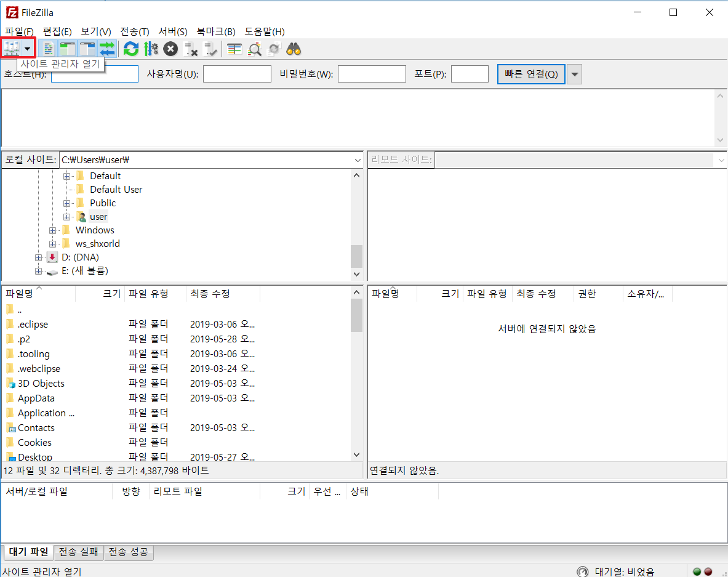Viewport: 728px width, 577px height.
Task: Expand the D: (DNA) drive node
Action: (39, 257)
